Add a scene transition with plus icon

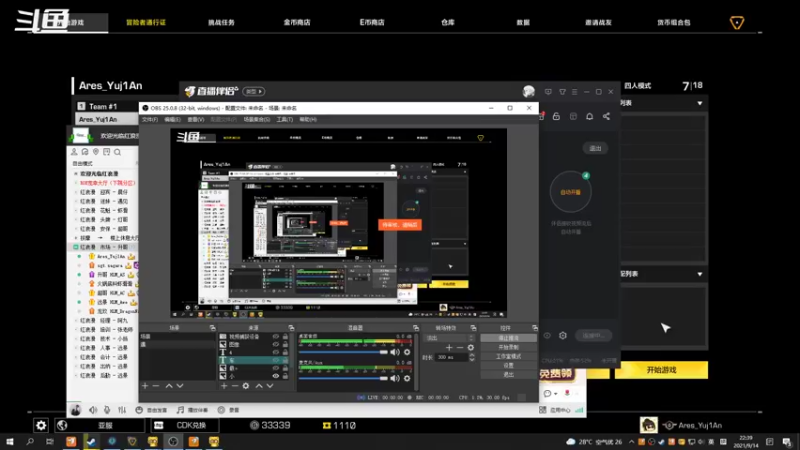pyautogui.click(x=449, y=347)
